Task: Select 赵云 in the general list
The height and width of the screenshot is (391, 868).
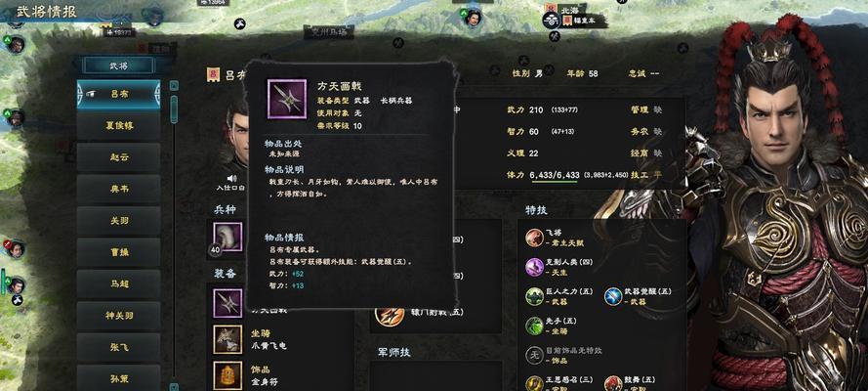Action: click(x=118, y=157)
